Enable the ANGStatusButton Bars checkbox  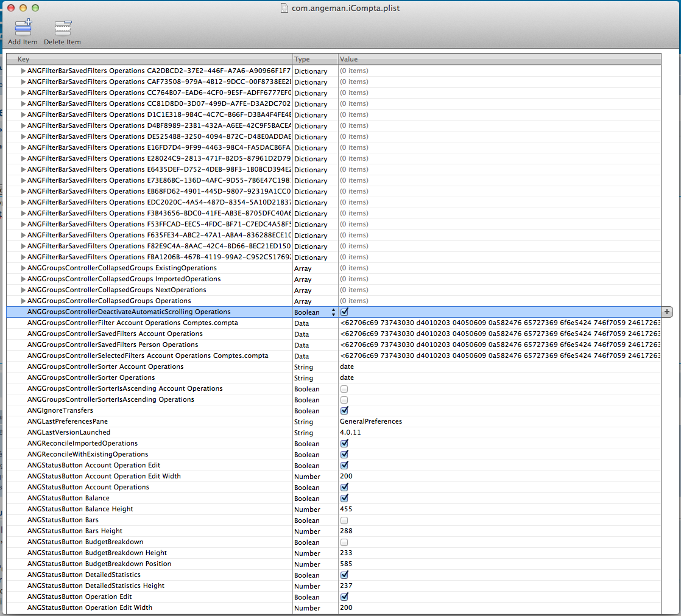pos(345,520)
